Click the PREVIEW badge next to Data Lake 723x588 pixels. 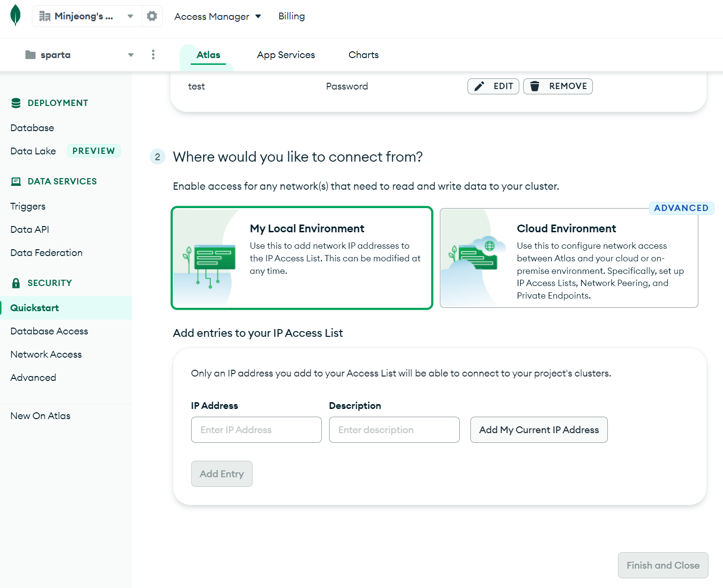[x=94, y=151]
